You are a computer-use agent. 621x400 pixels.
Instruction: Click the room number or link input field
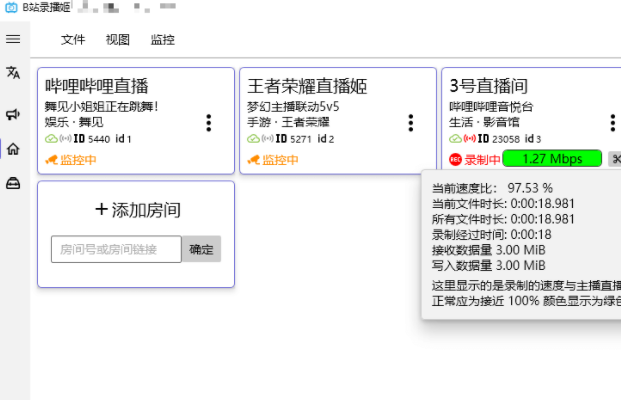[116, 249]
